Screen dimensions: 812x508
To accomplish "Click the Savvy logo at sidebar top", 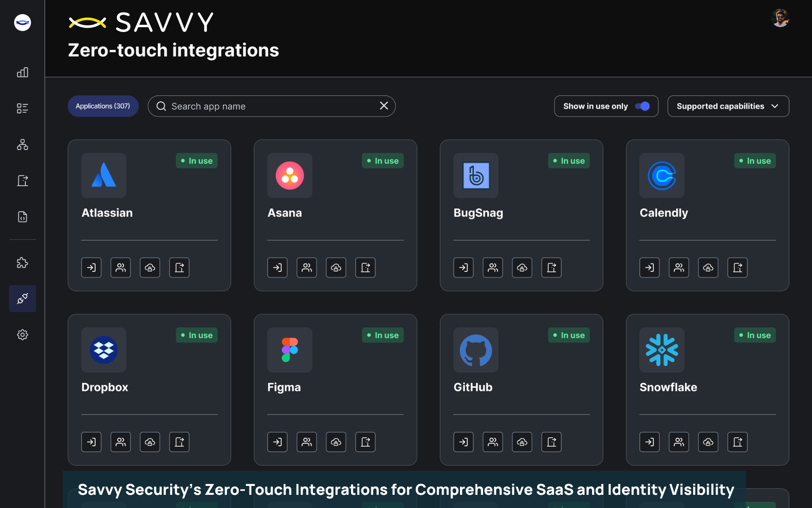I will tap(23, 23).
